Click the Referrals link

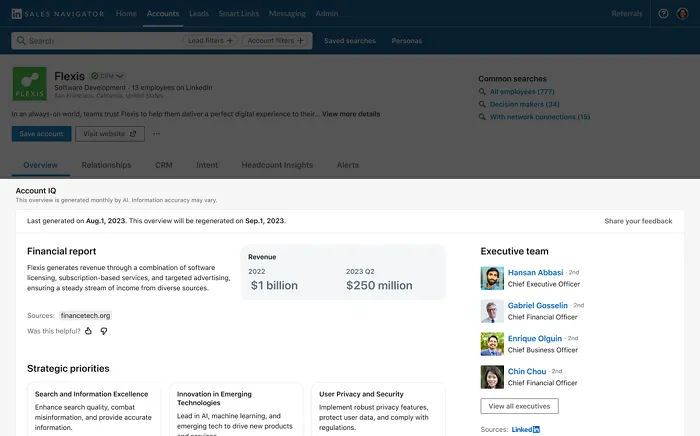click(x=627, y=14)
